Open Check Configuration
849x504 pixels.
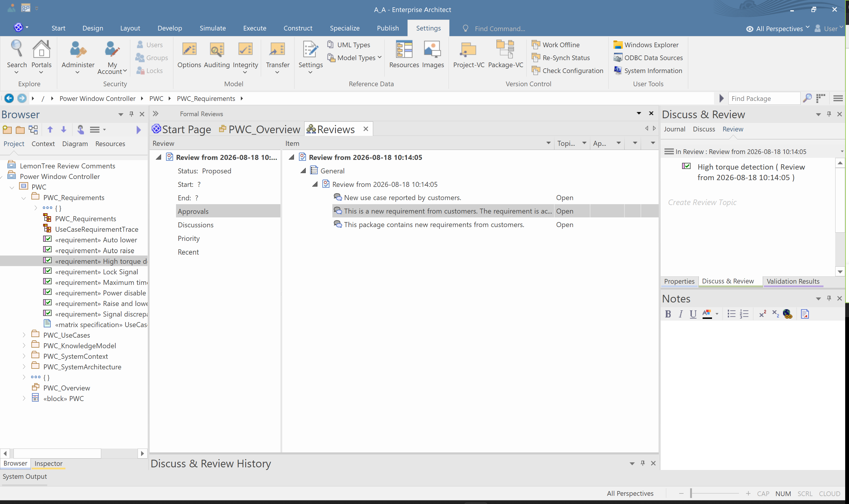[567, 71]
